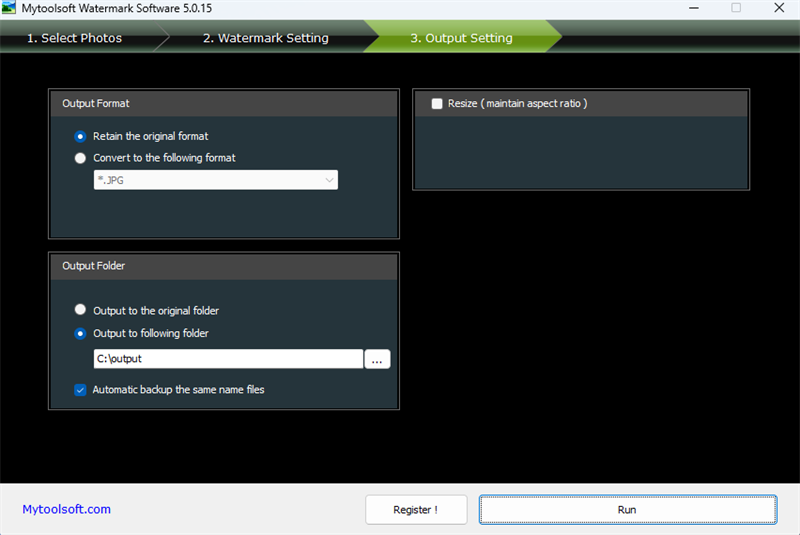Open the Output Setting step
Screen dimensions: 800x535
pos(461,38)
